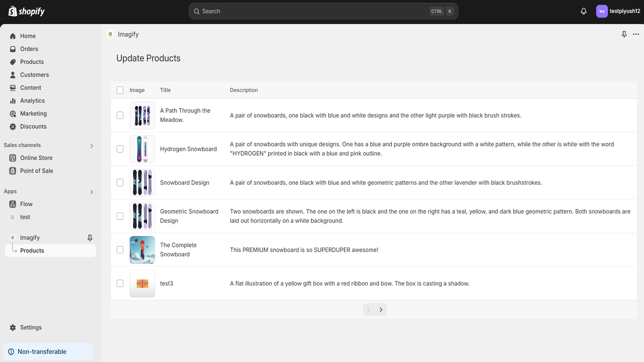Tick the checkbox for The Complete Snowboard
The width and height of the screenshot is (644, 362).
coord(120,249)
